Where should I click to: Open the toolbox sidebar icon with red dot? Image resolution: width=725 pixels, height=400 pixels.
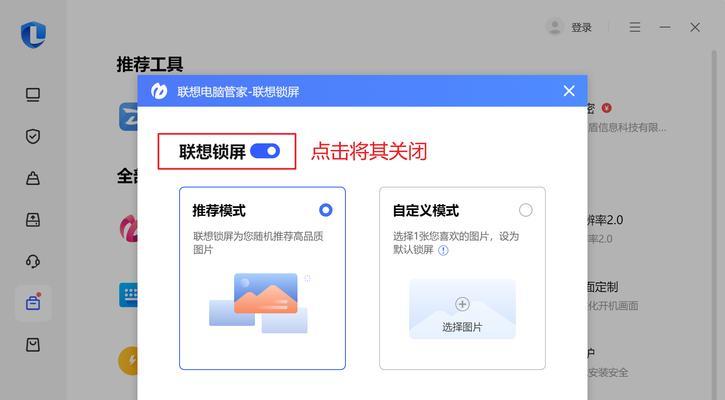[33, 302]
